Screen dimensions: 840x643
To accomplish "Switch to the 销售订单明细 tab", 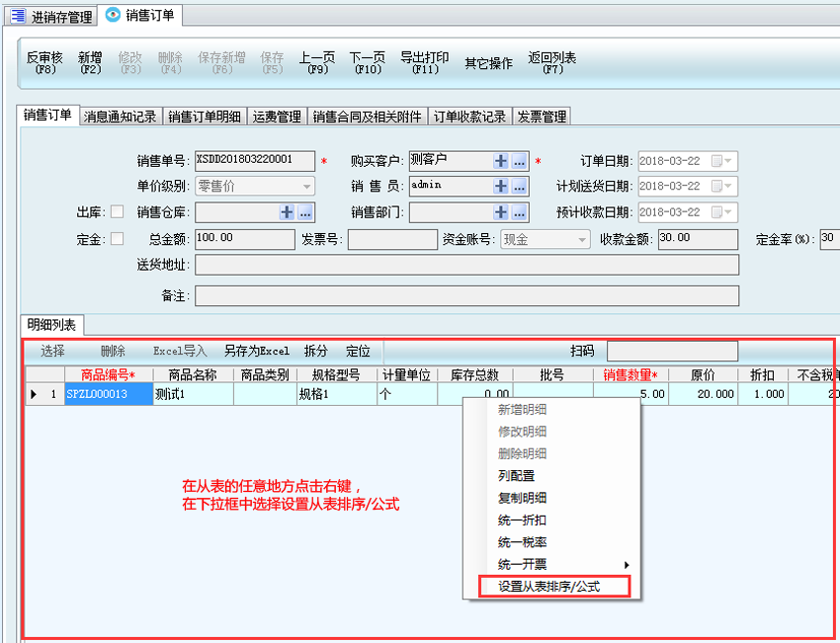I will (204, 117).
